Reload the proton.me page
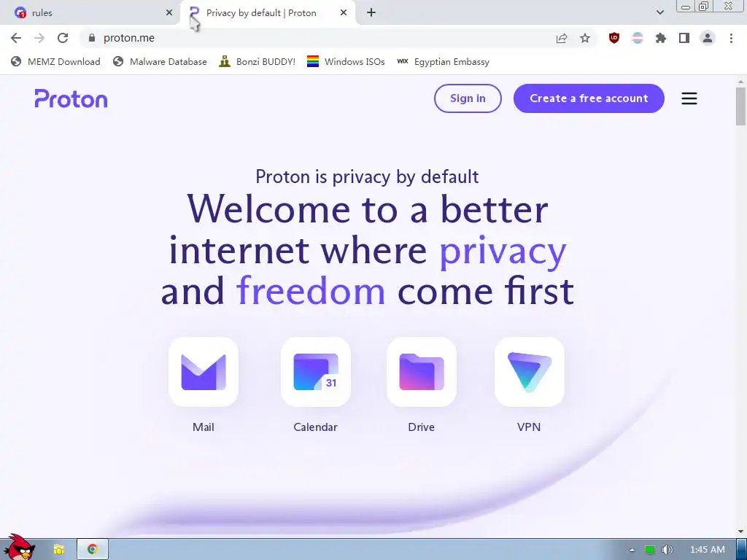 click(63, 38)
